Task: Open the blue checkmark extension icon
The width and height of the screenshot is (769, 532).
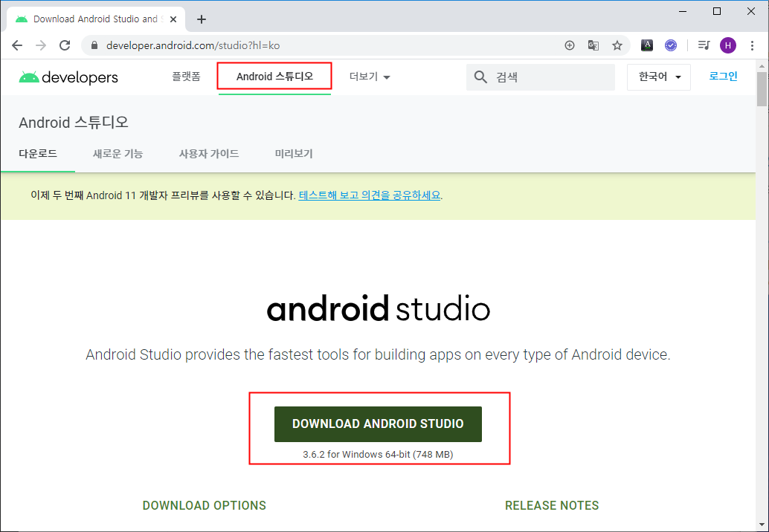Action: [x=670, y=45]
